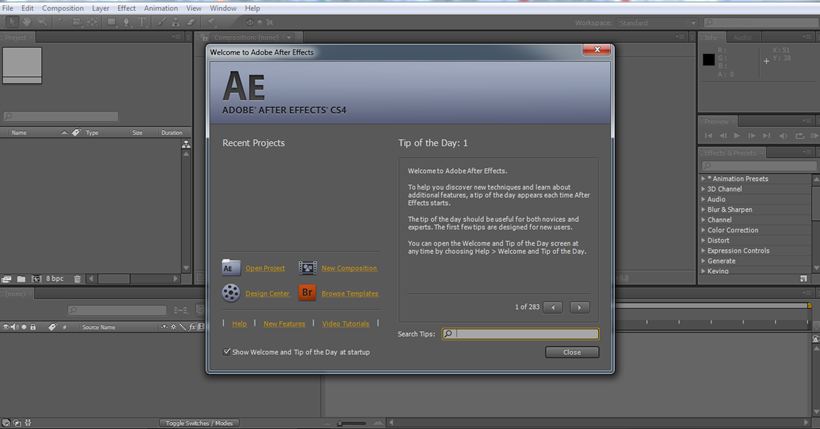Click the Search Tips input field

[520, 334]
